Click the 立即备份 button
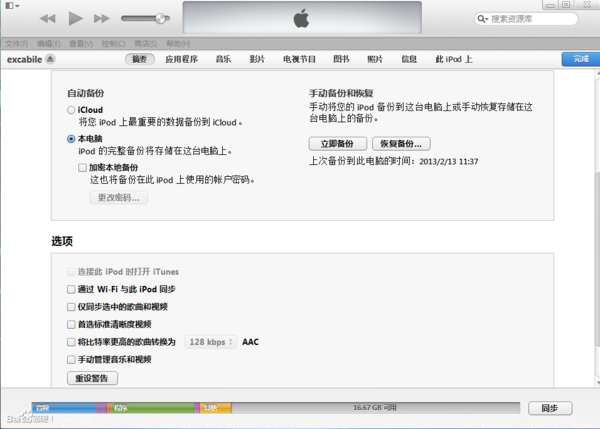The height and width of the screenshot is (429, 600). 338,144
